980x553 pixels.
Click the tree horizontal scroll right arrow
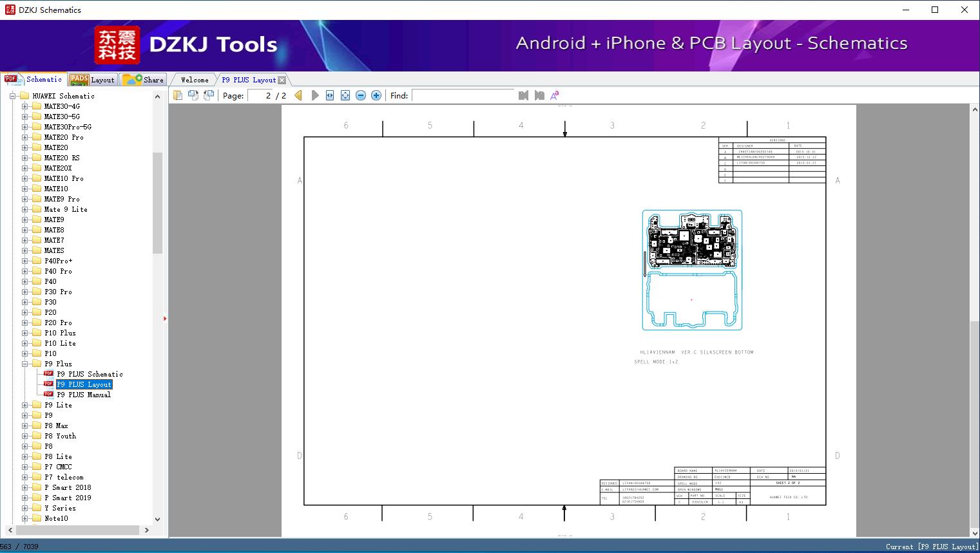pos(147,530)
